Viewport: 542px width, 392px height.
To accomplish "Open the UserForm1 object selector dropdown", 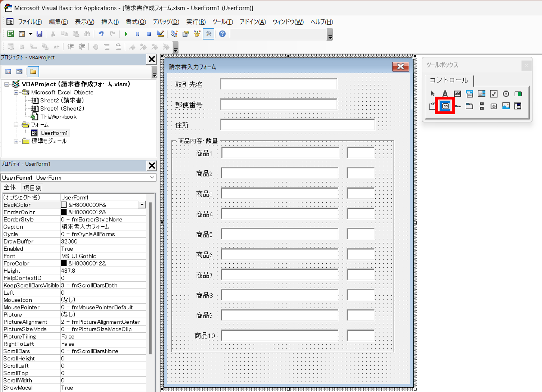I will pyautogui.click(x=152, y=177).
